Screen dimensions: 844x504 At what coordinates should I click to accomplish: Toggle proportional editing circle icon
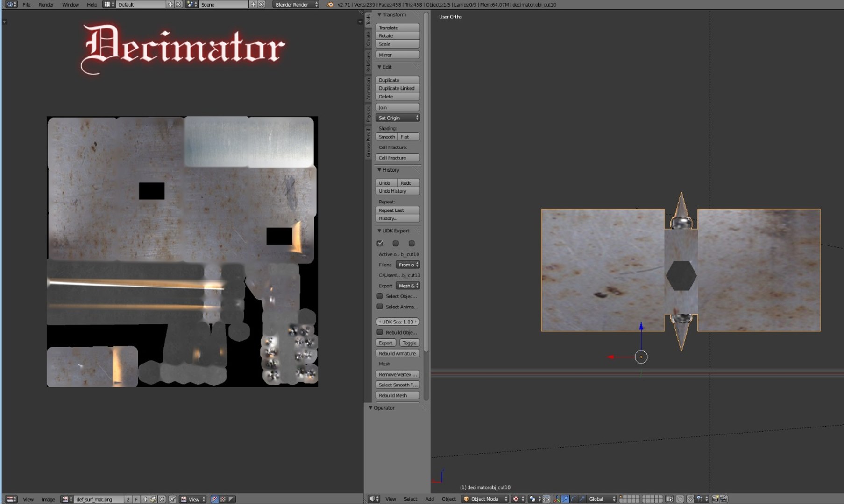[x=680, y=499]
